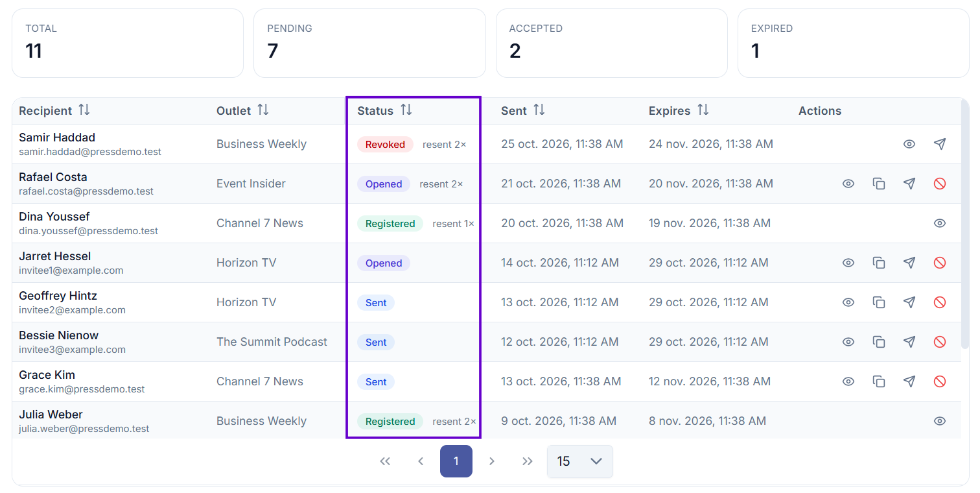Viewport: 980px width, 493px height.
Task: Copy Bessie Nienow's invitation link
Action: coord(879,342)
